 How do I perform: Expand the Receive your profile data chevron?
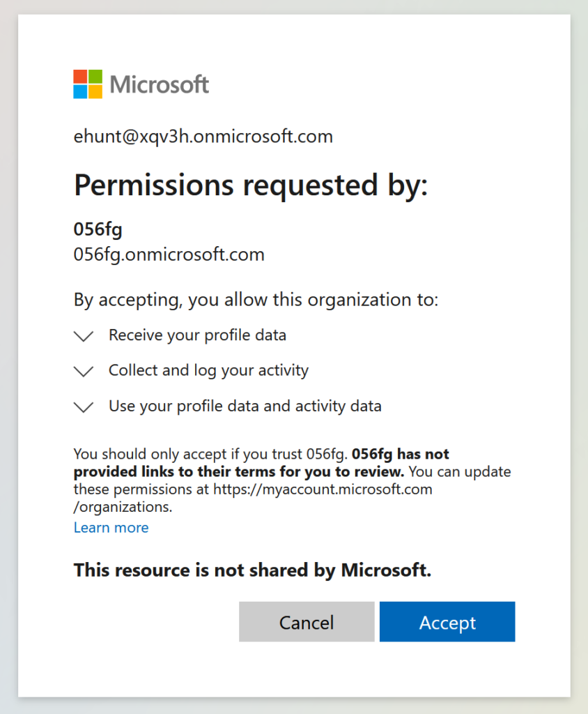(84, 336)
